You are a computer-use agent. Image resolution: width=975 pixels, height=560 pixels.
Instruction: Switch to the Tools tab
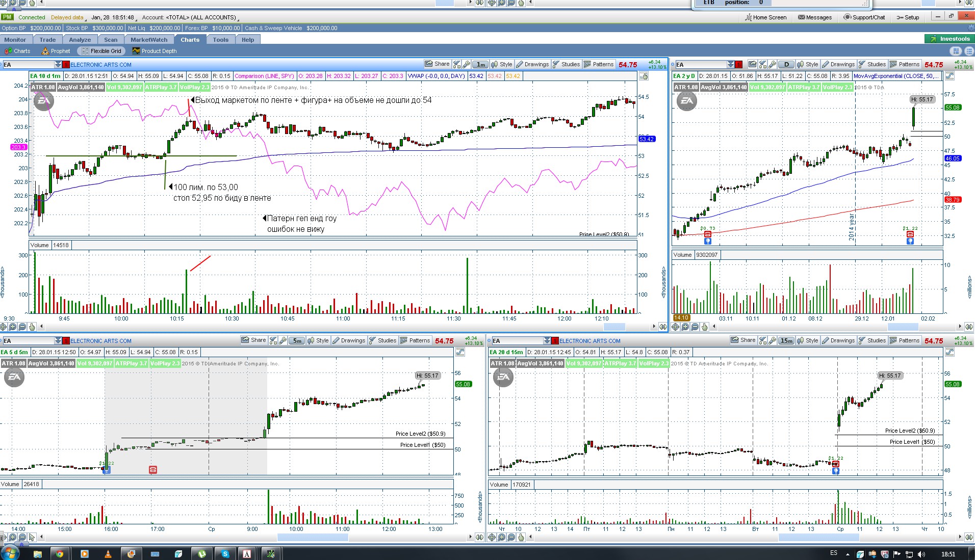(x=221, y=40)
